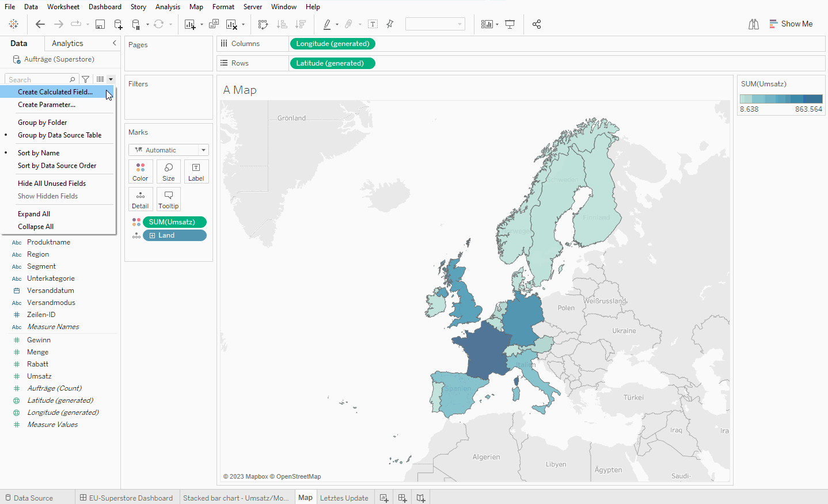The width and height of the screenshot is (828, 504).
Task: Click the Data Guide binoculars icon
Action: click(x=754, y=24)
